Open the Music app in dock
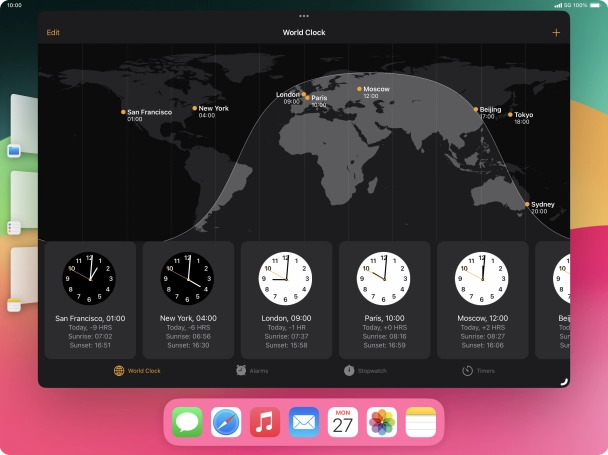 point(265,422)
